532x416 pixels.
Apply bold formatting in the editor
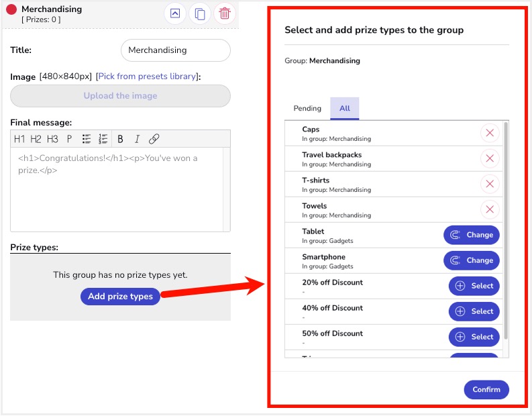point(121,139)
